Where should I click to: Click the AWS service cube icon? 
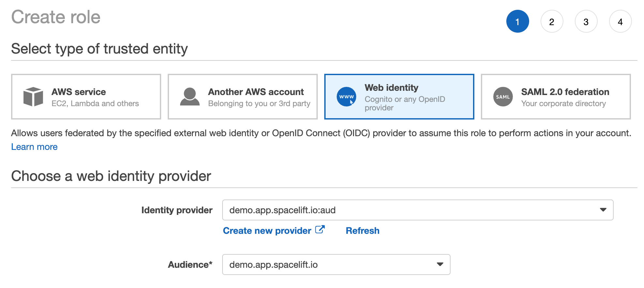tap(33, 97)
